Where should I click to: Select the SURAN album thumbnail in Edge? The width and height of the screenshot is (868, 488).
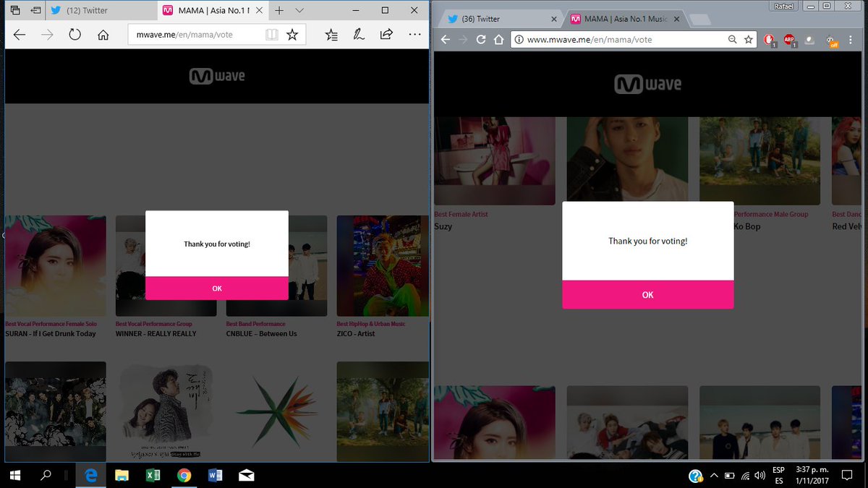(x=56, y=265)
